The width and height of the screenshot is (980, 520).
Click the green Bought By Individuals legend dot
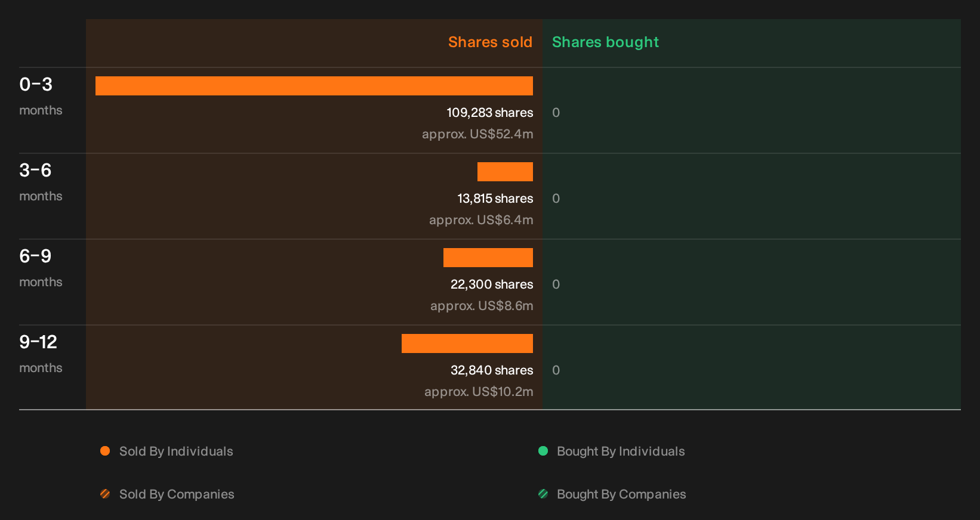(x=543, y=451)
